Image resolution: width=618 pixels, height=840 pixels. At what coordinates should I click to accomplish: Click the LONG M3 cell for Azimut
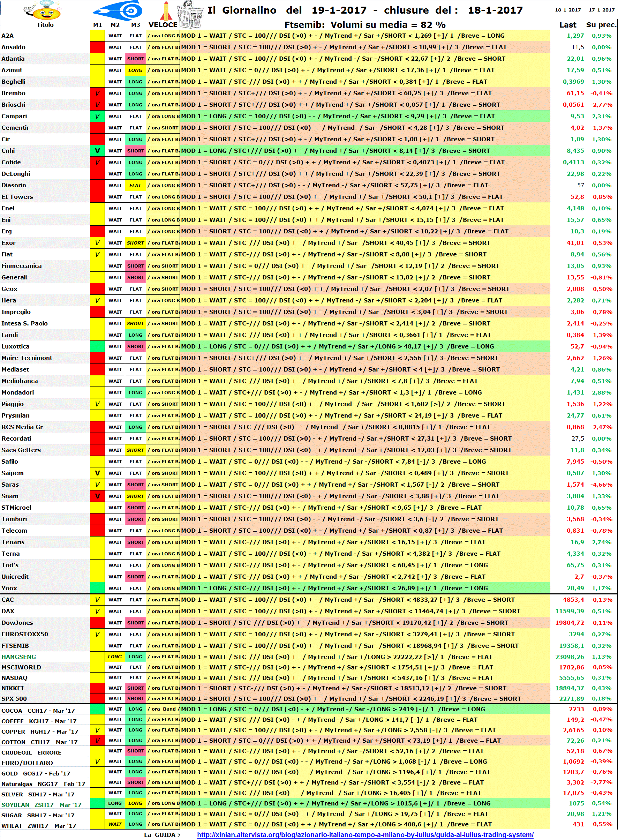[135, 70]
